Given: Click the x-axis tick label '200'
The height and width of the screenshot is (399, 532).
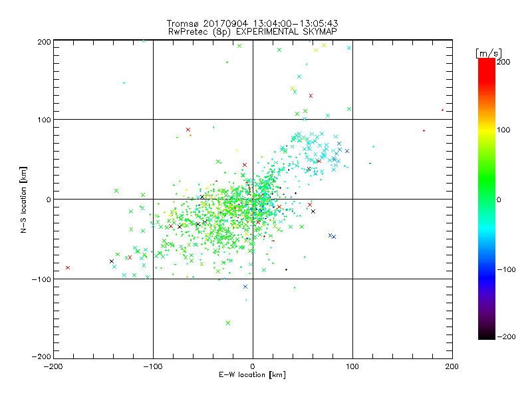Looking at the screenshot, I should tap(452, 366).
